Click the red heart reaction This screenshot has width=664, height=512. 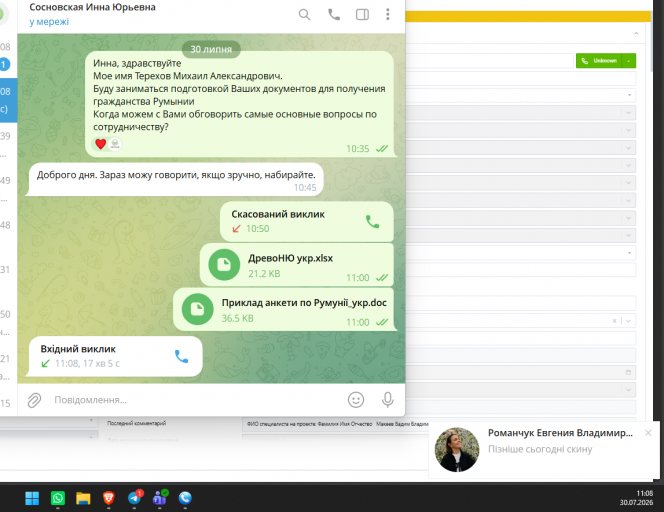pos(100,144)
